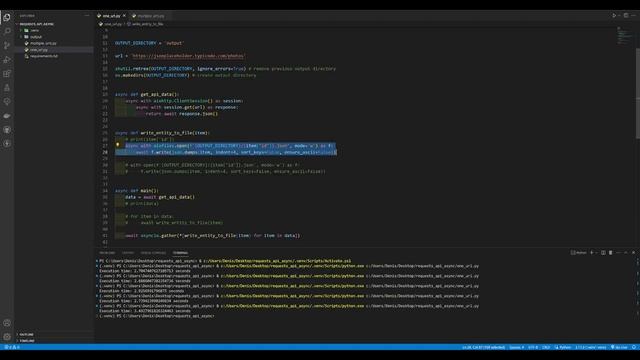
Task: Click the terminal prompt input line
Action: point(157,316)
